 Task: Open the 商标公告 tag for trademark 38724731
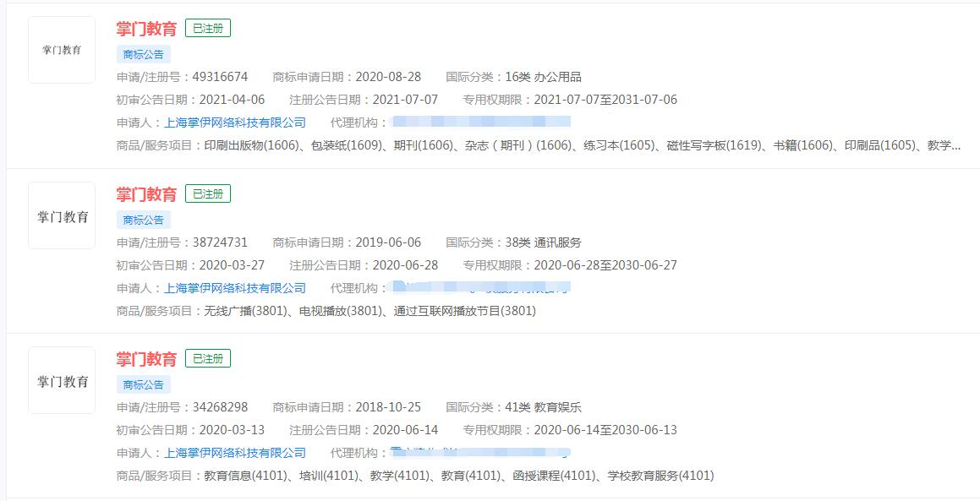[144, 220]
